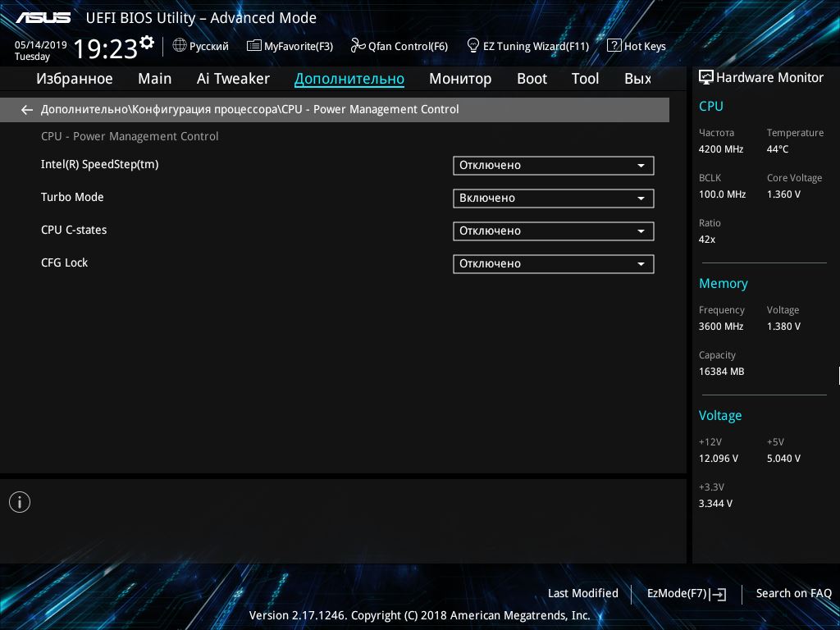Click the gear icon beside the clock

(x=147, y=42)
